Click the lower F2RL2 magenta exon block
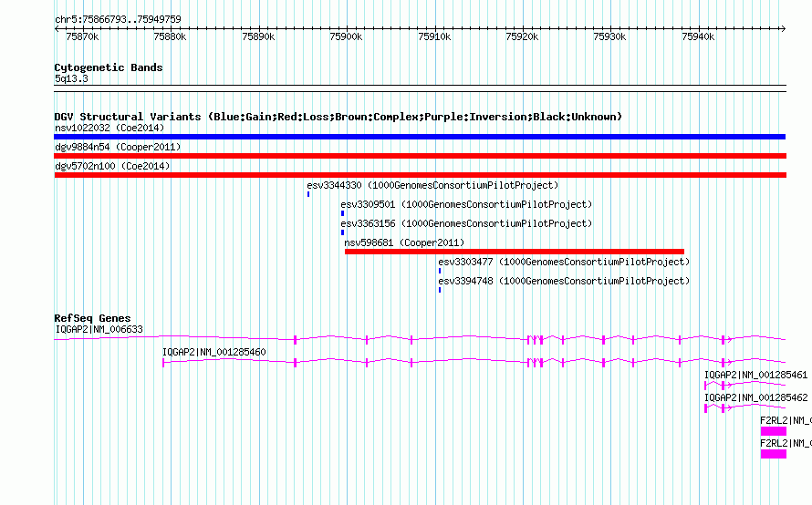Screen dimensions: 812x505 coord(773,454)
